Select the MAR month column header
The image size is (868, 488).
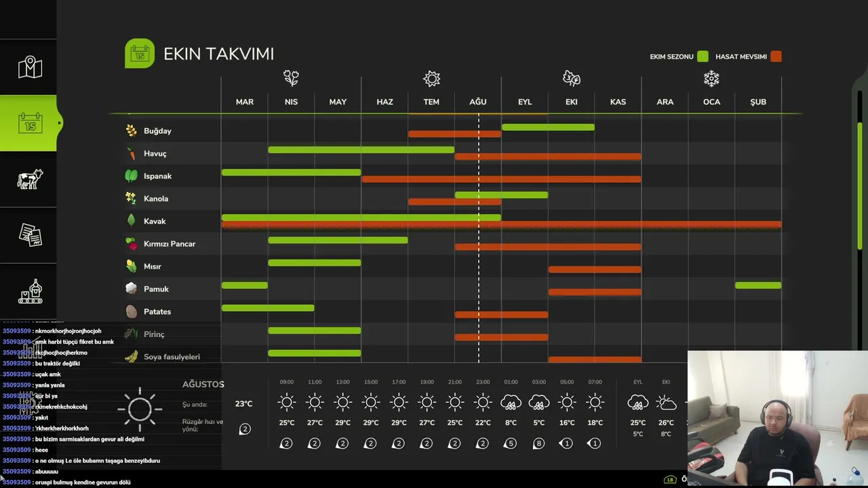245,102
